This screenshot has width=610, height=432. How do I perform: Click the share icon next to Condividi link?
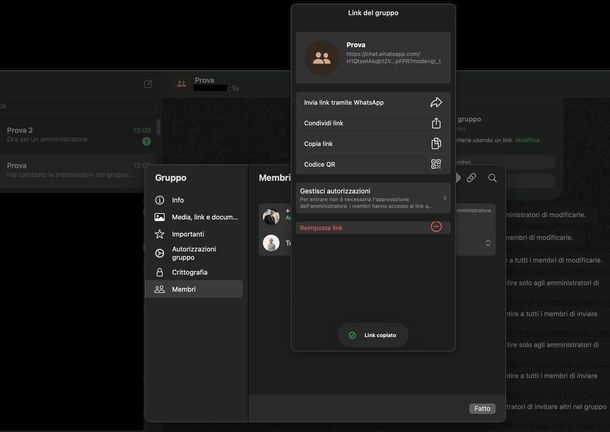(x=436, y=123)
